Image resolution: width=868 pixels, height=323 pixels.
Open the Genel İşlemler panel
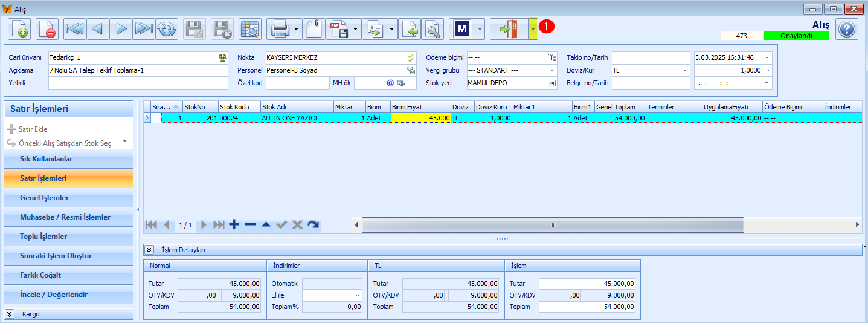coord(68,198)
